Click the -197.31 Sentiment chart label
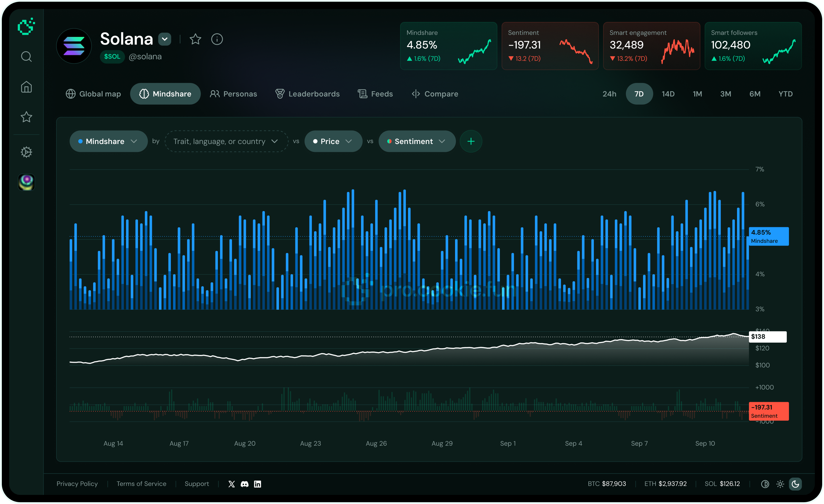Viewport: 824px width, 504px height. pos(768,411)
